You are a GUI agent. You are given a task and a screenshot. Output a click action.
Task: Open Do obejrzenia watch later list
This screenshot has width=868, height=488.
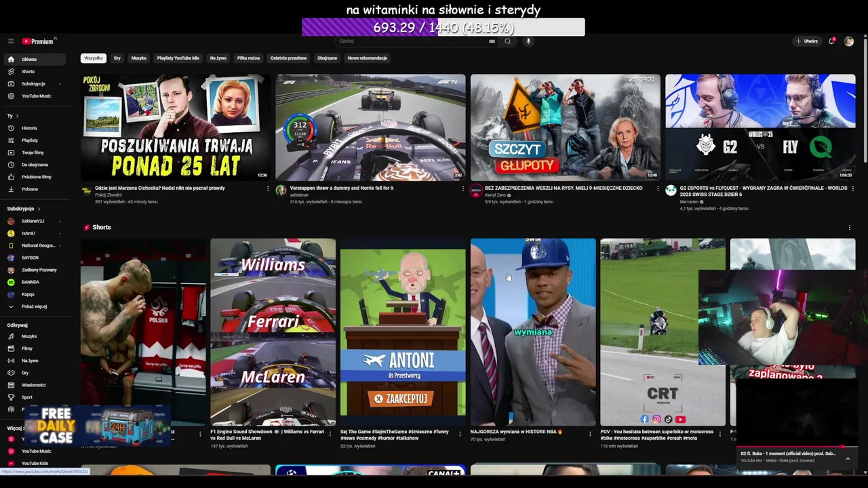[35, 165]
